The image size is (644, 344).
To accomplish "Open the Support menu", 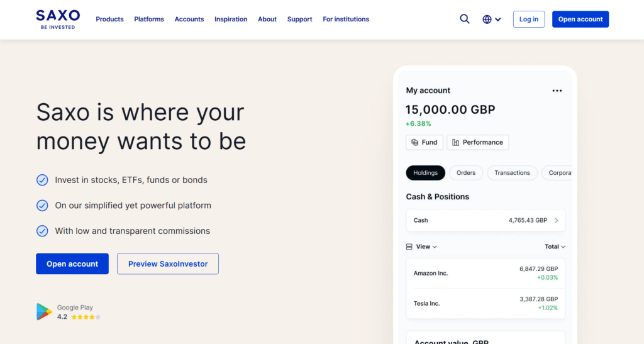I will coord(300,19).
